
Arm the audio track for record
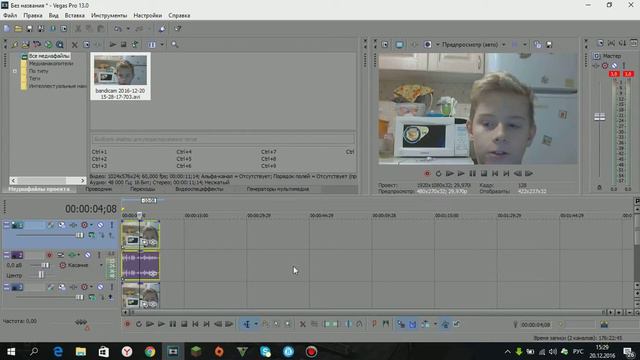tap(49, 255)
